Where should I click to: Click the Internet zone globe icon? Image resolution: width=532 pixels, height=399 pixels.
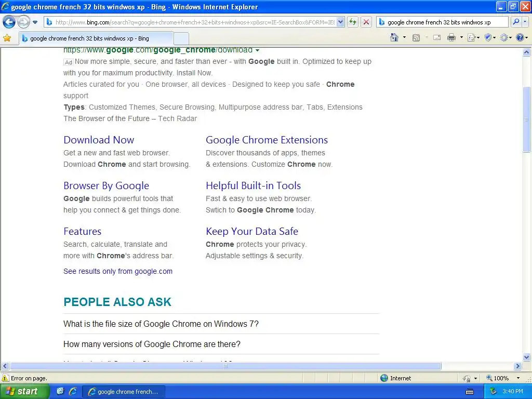point(384,378)
